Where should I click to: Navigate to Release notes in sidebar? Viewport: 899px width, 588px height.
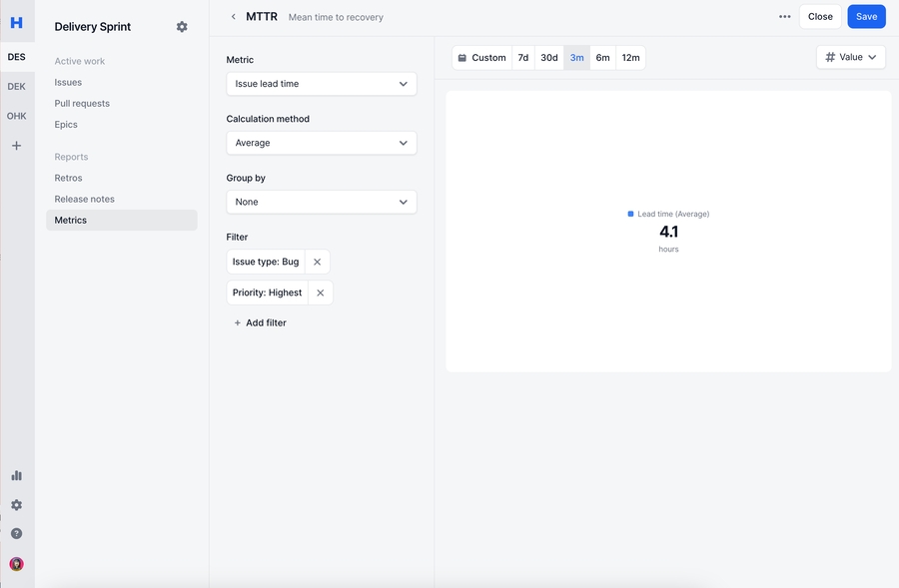tap(84, 199)
